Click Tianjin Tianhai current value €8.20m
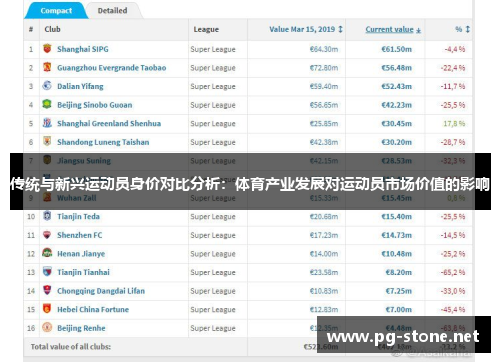This screenshot has width=500, height=362. [398, 273]
